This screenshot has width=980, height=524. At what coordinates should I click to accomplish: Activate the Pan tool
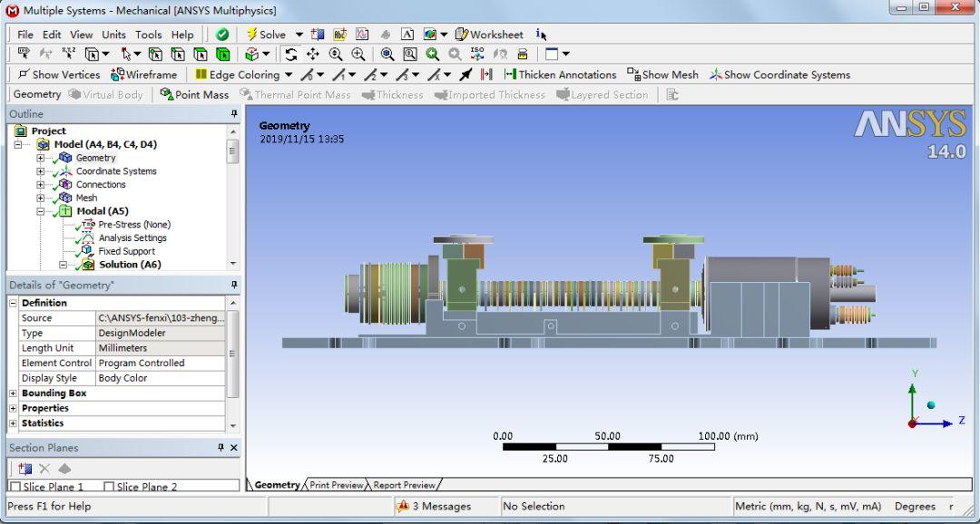pos(312,53)
